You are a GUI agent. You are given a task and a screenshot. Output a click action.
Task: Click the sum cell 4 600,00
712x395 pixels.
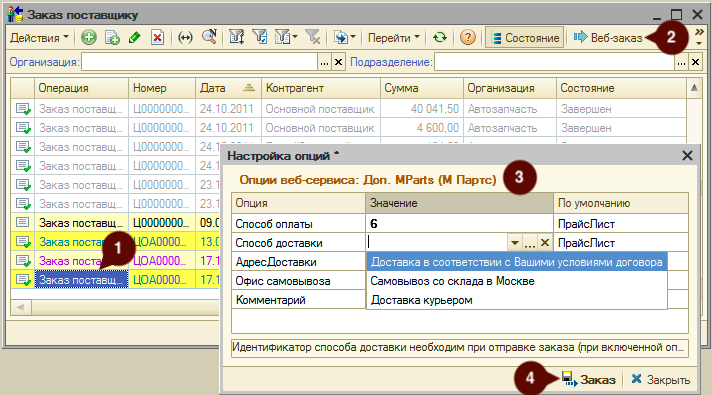(x=422, y=128)
